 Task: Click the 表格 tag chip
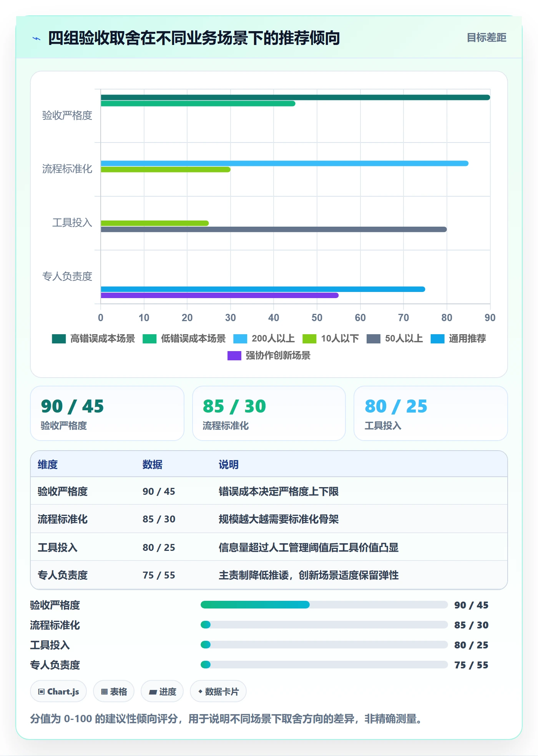coord(114,691)
